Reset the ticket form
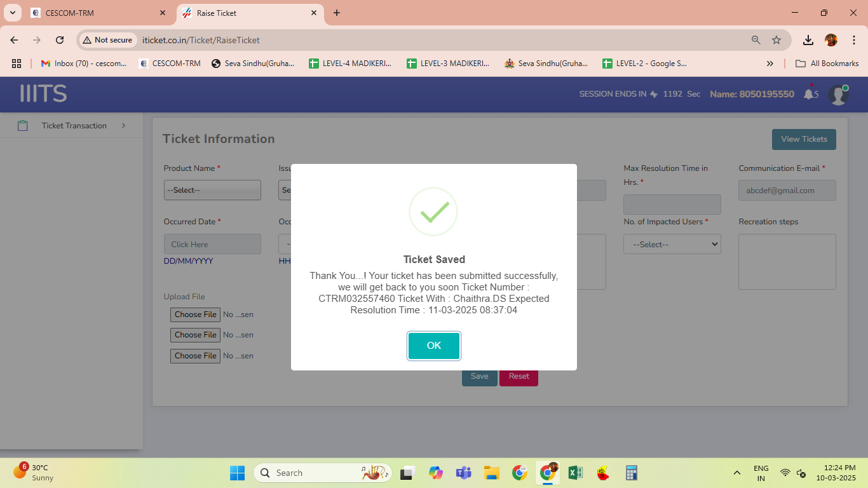This screenshot has width=868, height=488. click(519, 376)
